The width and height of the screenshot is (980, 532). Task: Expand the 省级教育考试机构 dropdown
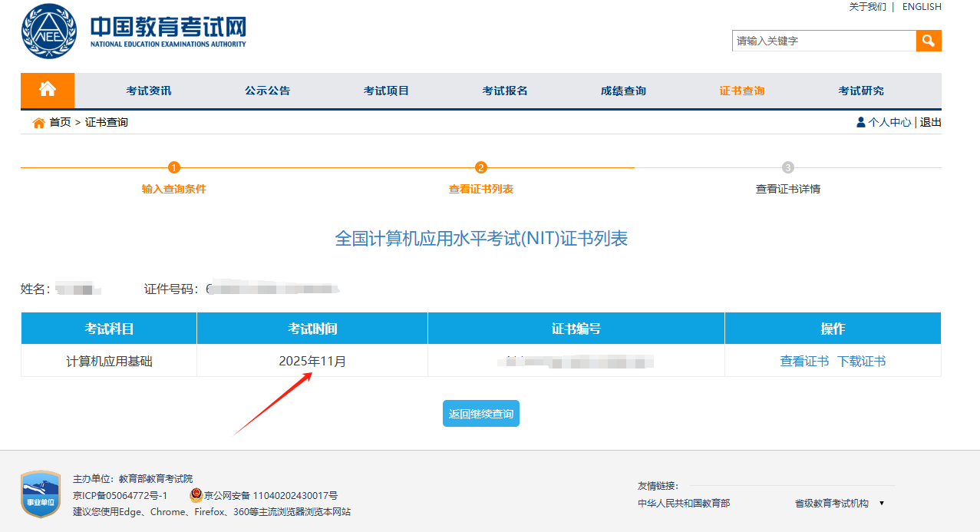pyautogui.click(x=840, y=504)
